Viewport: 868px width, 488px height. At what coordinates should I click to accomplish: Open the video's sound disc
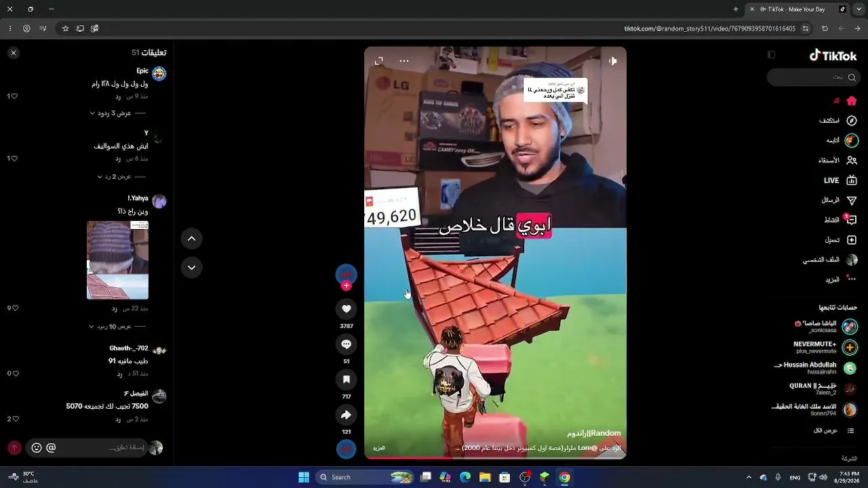pyautogui.click(x=347, y=449)
